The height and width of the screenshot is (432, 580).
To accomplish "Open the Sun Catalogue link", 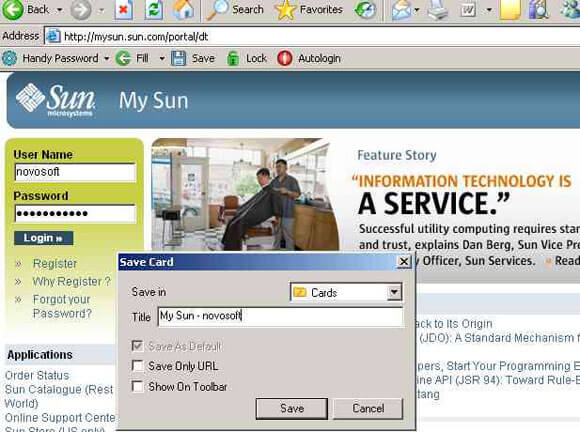I will [x=59, y=396].
